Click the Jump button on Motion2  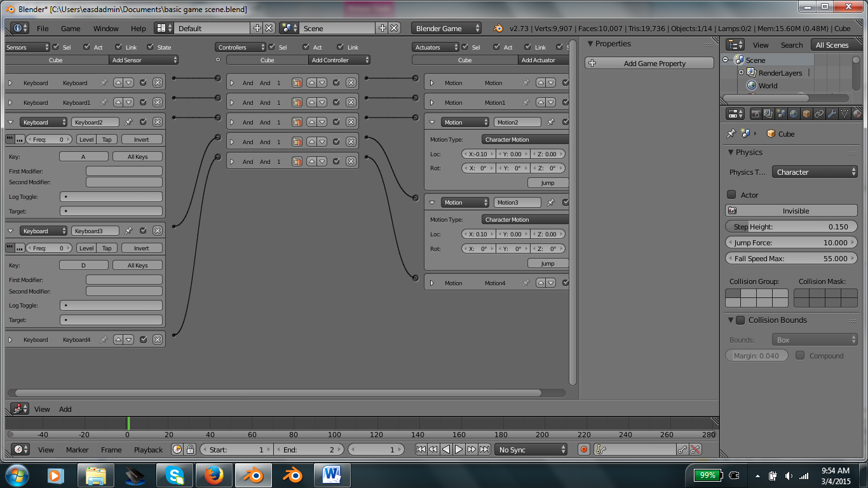pyautogui.click(x=548, y=182)
